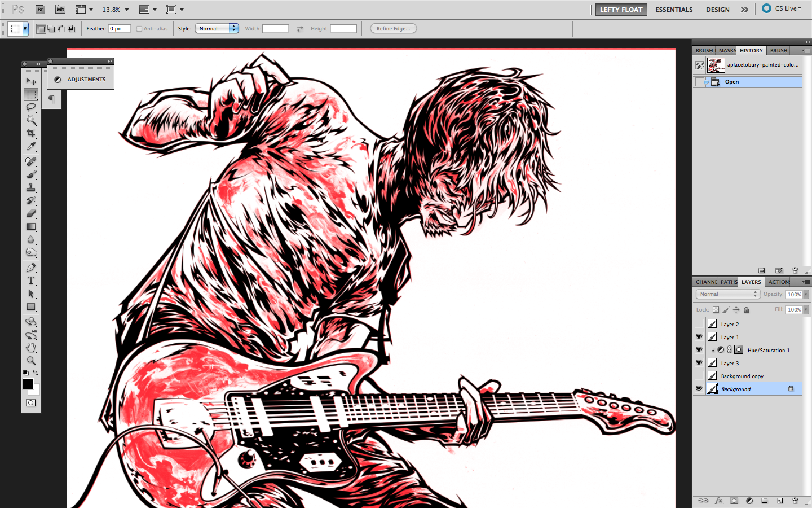
Task: Select the Move tool
Action: 31,81
